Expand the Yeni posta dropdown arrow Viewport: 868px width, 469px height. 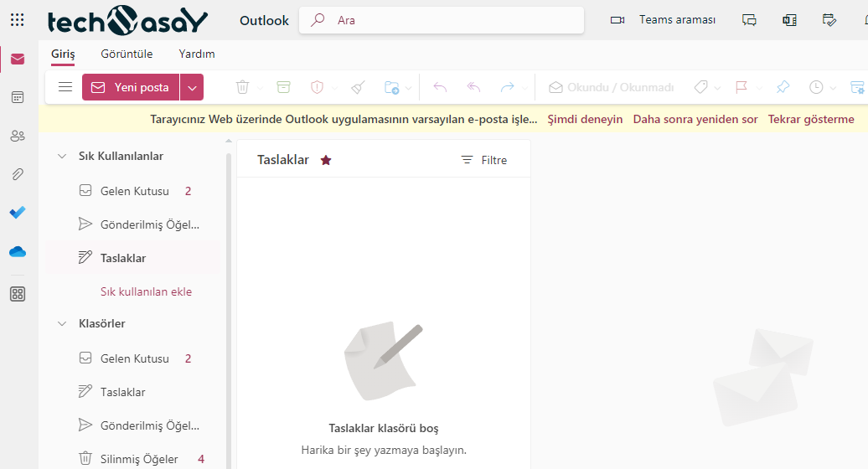pos(192,87)
